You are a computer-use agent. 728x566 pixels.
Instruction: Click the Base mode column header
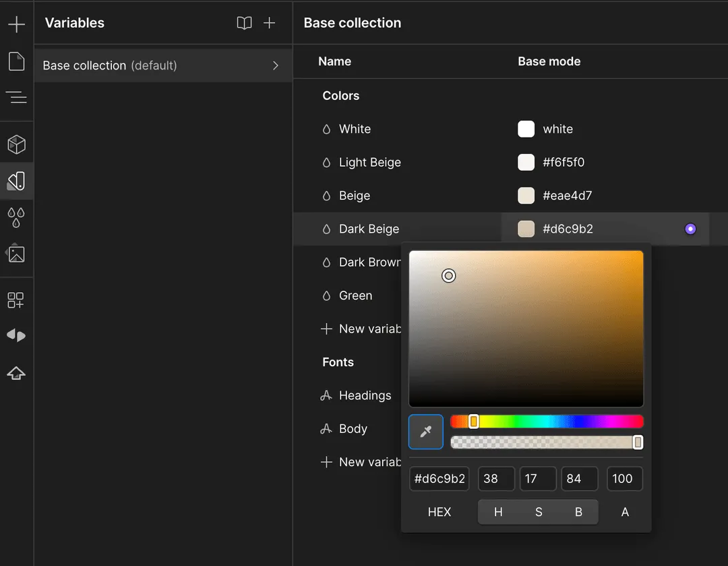[549, 61]
